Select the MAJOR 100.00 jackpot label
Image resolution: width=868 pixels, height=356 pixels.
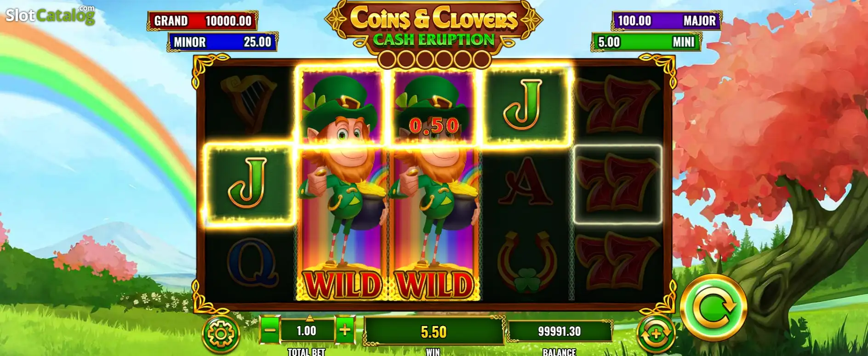667,21
